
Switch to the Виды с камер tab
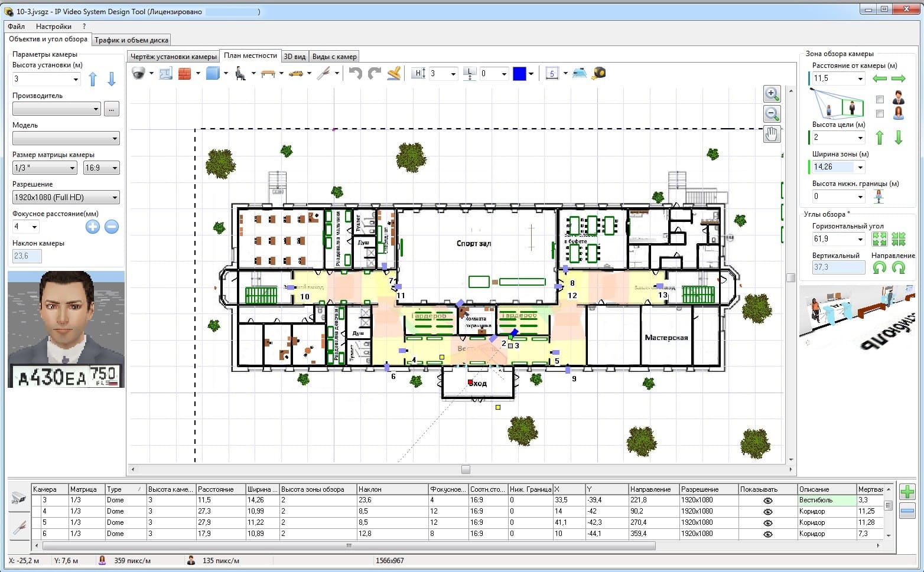[334, 57]
